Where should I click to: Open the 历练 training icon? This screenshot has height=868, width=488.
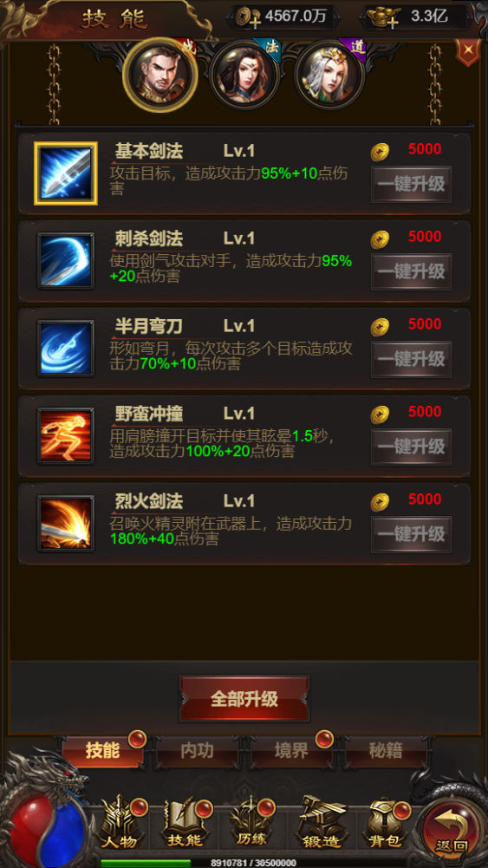(251, 822)
